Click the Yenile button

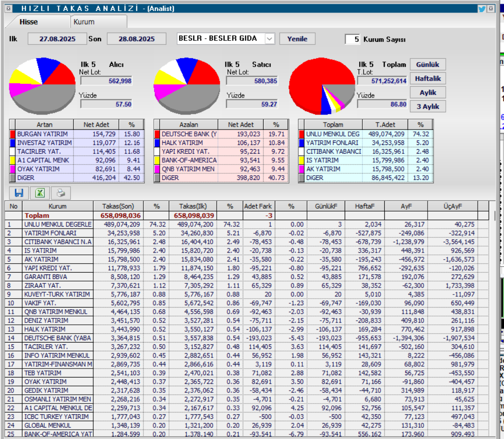tap(297, 39)
